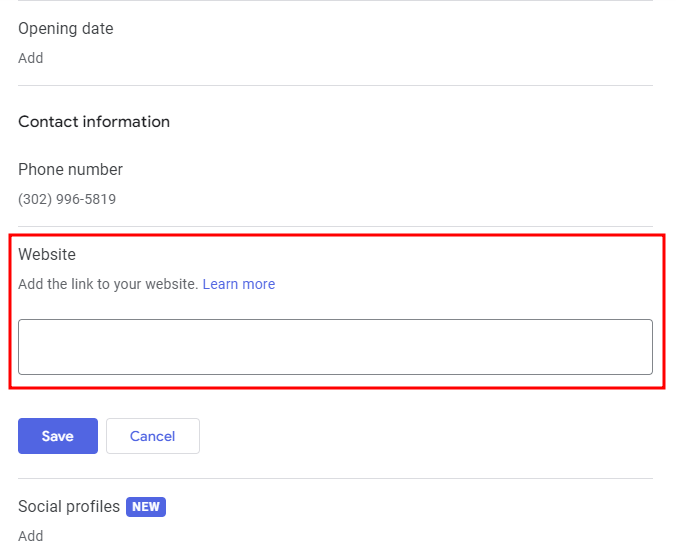Click the Contact information heading
The width and height of the screenshot is (676, 560).
point(94,122)
